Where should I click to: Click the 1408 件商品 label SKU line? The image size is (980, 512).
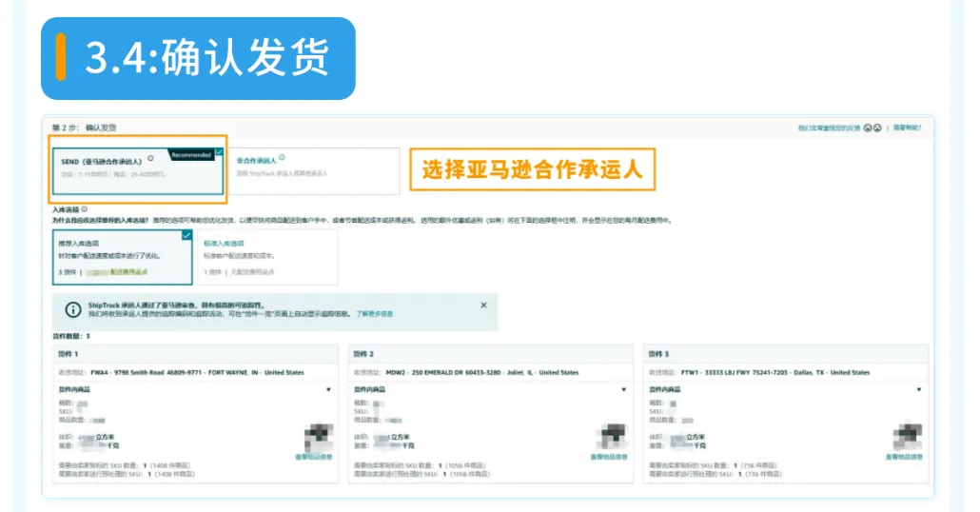[125, 465]
